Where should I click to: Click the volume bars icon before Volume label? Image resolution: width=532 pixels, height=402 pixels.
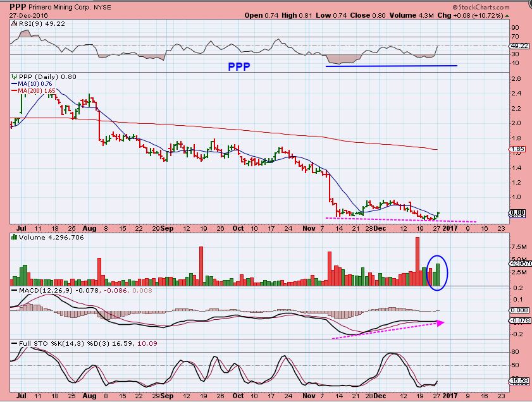coord(15,237)
